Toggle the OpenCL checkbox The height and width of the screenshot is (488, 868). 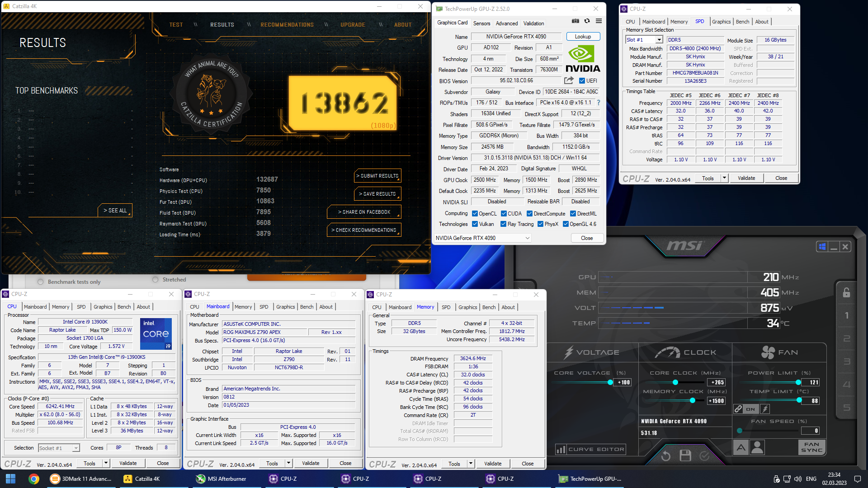tap(475, 214)
